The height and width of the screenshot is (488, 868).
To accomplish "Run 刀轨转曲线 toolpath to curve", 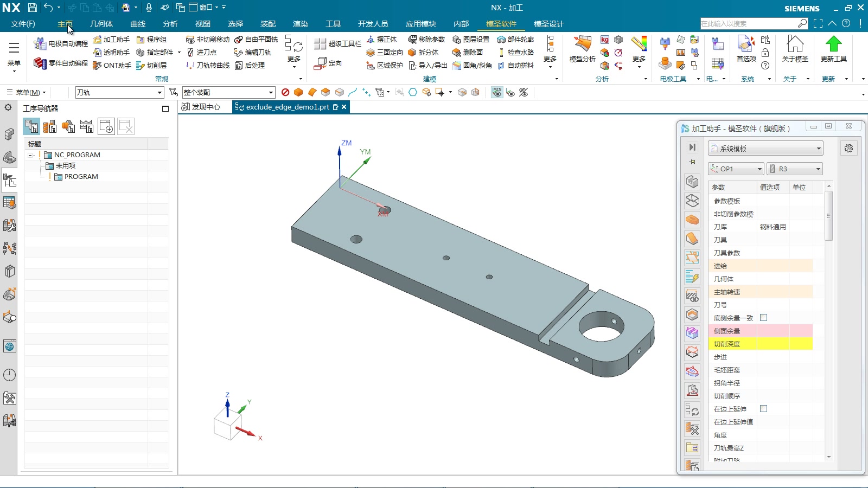I will (208, 66).
